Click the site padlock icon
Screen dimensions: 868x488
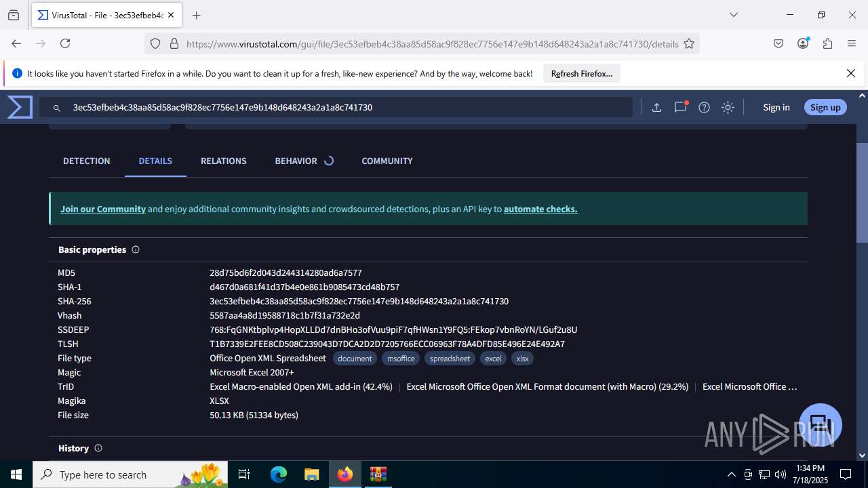(x=174, y=43)
